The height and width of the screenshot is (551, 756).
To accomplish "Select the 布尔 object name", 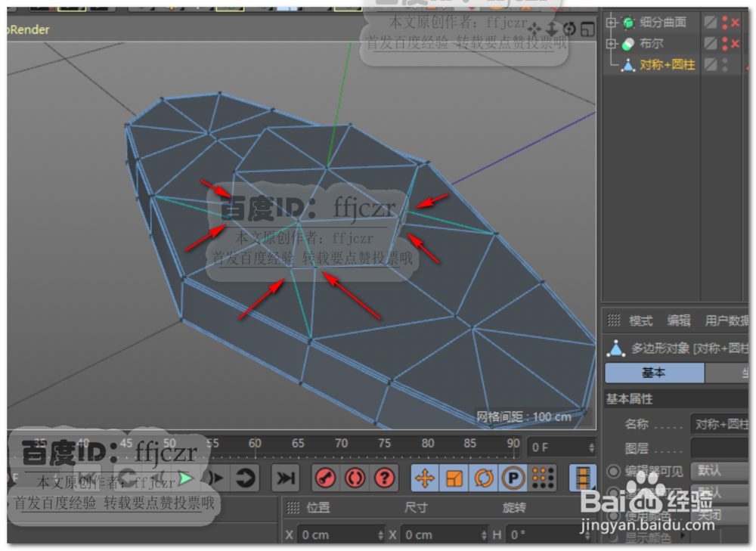I will pos(652,44).
